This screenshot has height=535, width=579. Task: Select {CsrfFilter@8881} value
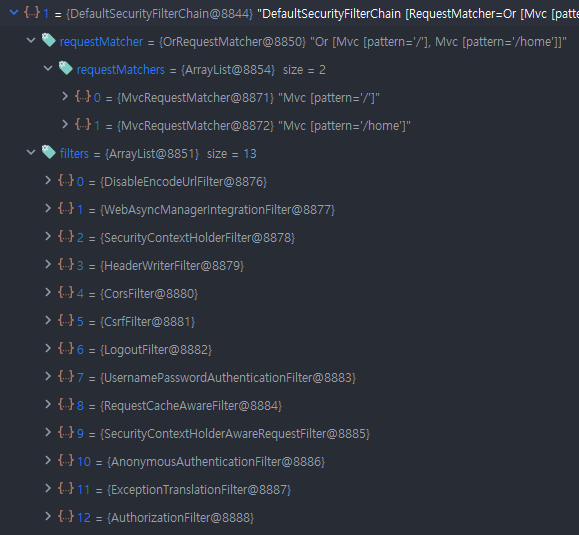147,322
